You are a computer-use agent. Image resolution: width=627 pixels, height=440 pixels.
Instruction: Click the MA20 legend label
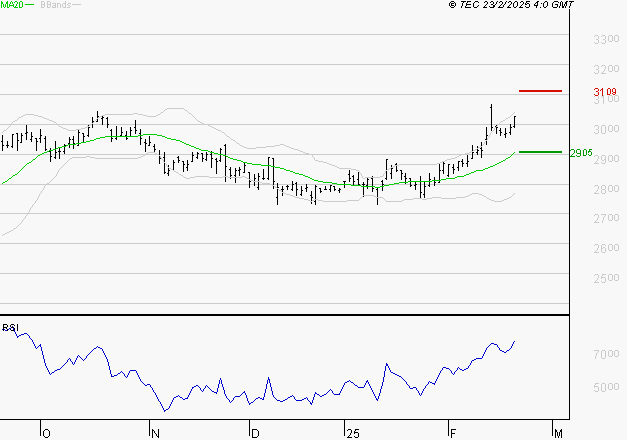(x=12, y=5)
